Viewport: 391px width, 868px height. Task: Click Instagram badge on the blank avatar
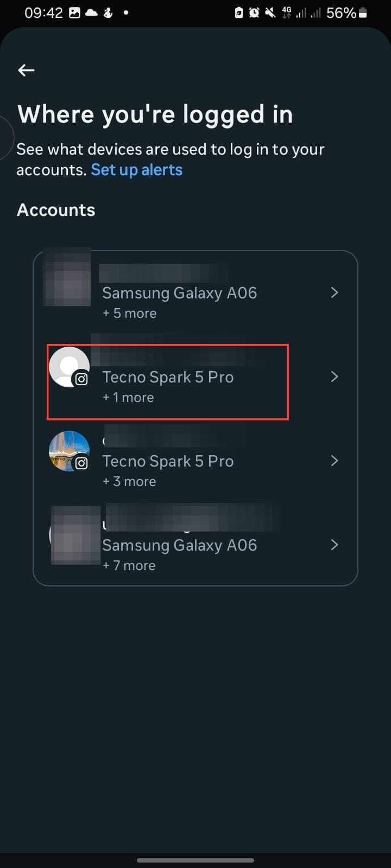click(81, 379)
